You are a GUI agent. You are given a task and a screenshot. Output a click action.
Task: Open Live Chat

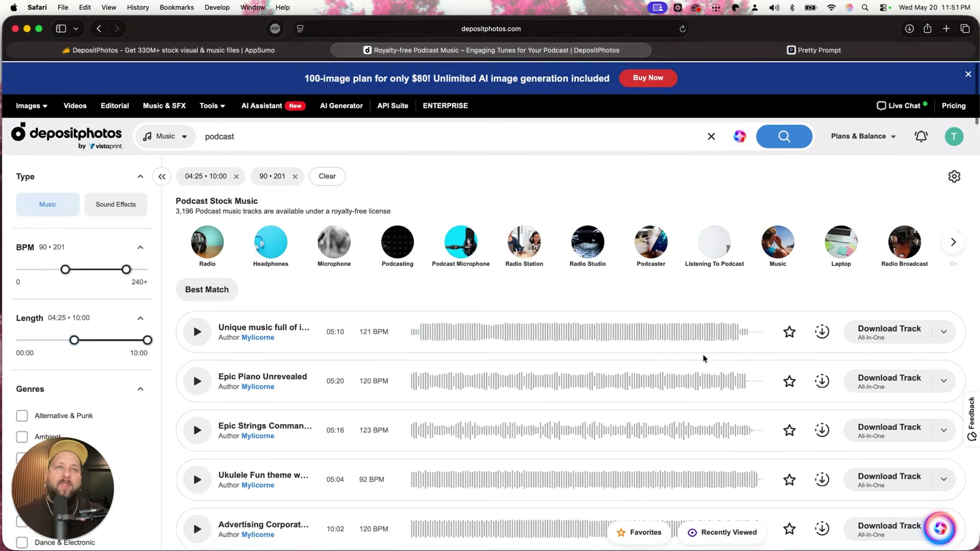click(x=902, y=106)
